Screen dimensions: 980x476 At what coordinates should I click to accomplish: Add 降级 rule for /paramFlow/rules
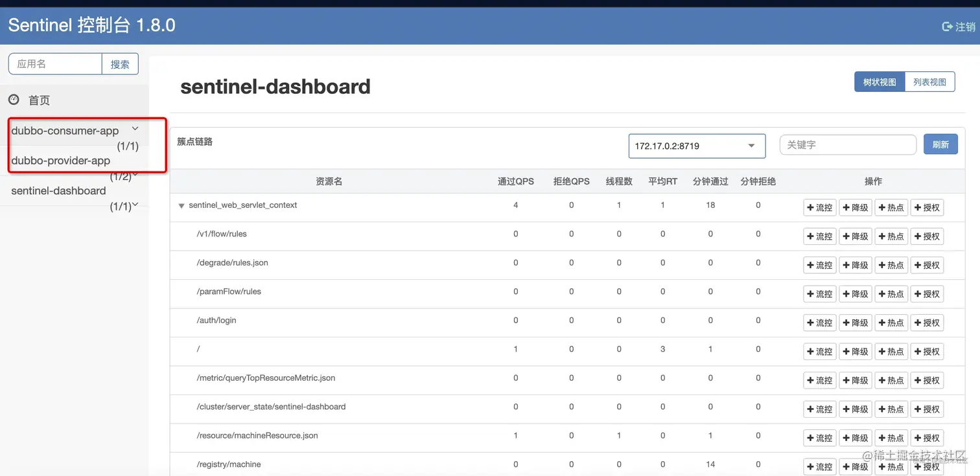856,294
